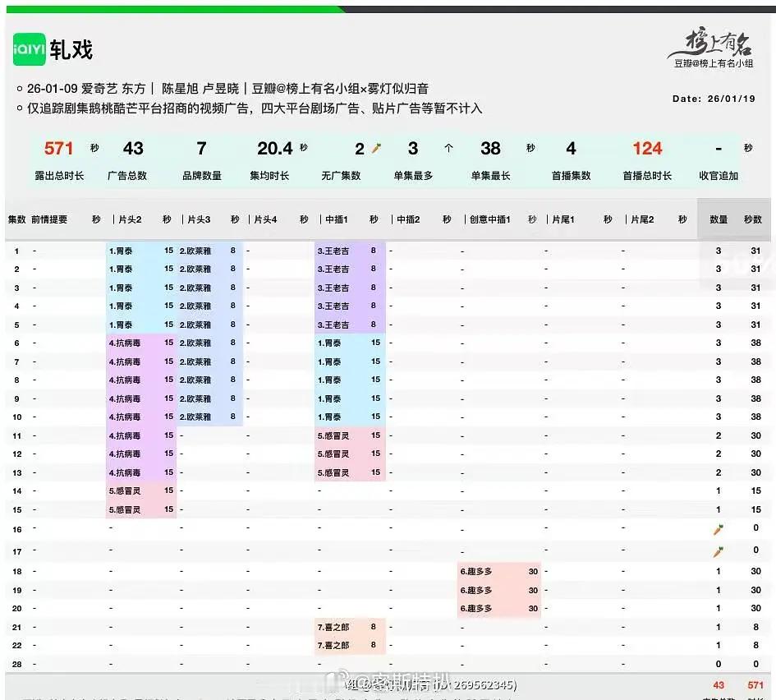Click the Date: 26/01/19 text
Screen dimensions: 776x700
click(x=714, y=99)
